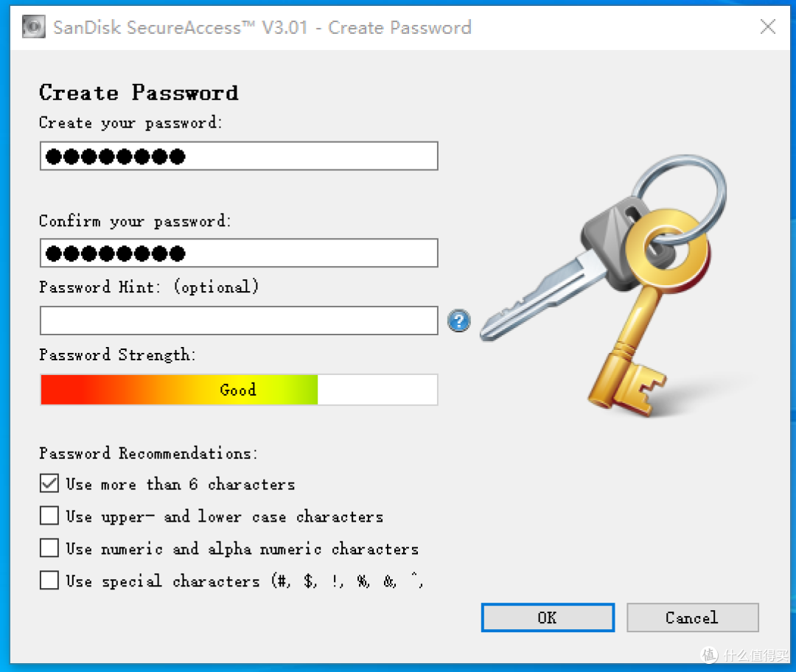Image resolution: width=796 pixels, height=672 pixels.
Task: Click inside the empty Password Hint field
Action: 239,321
